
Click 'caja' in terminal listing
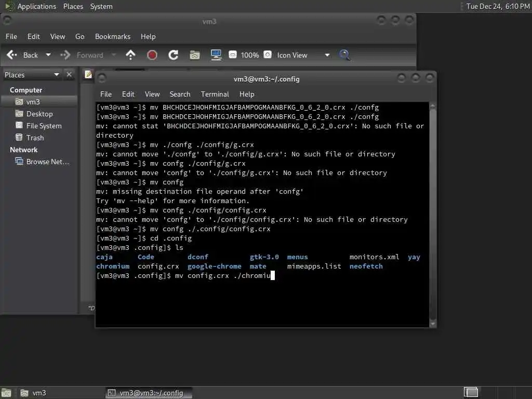(104, 257)
